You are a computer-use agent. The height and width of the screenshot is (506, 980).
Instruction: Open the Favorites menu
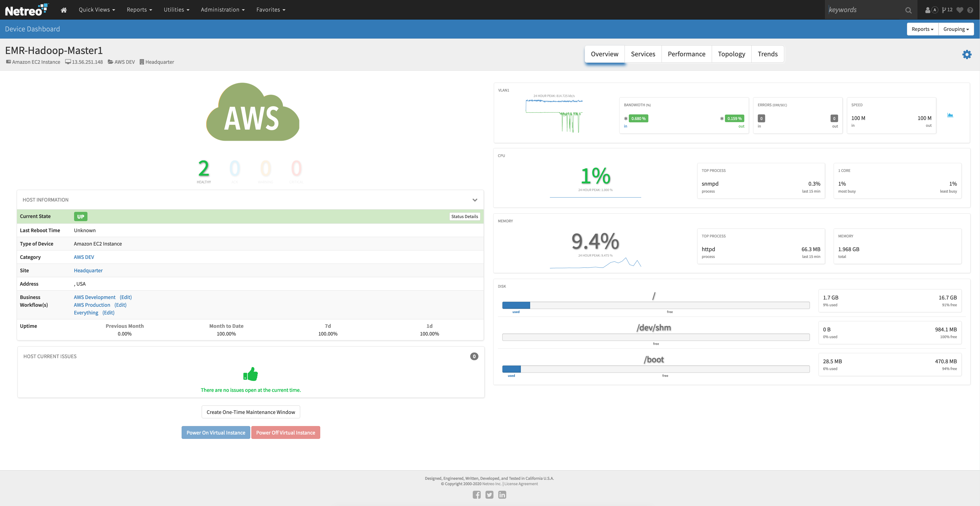271,10
